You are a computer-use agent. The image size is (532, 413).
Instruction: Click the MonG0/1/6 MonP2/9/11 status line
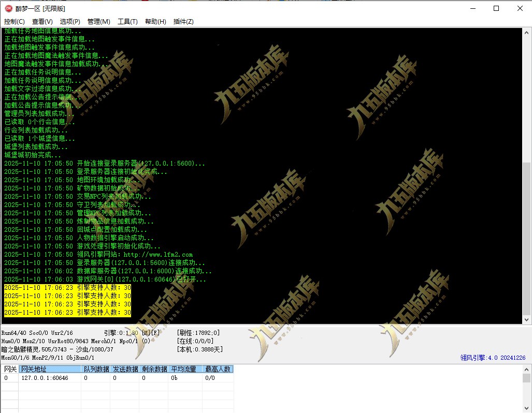(48, 358)
